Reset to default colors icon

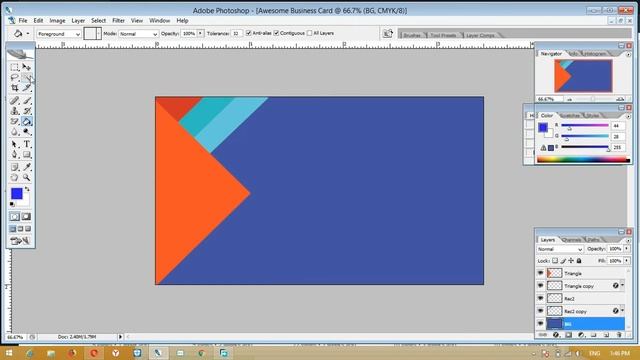click(12, 204)
